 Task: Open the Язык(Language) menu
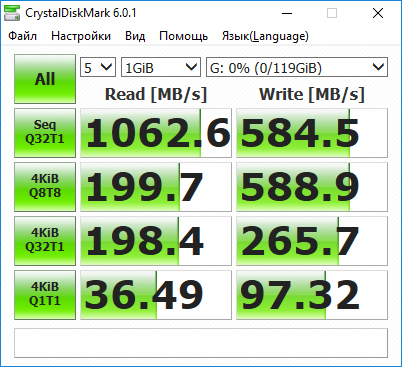pos(265,36)
